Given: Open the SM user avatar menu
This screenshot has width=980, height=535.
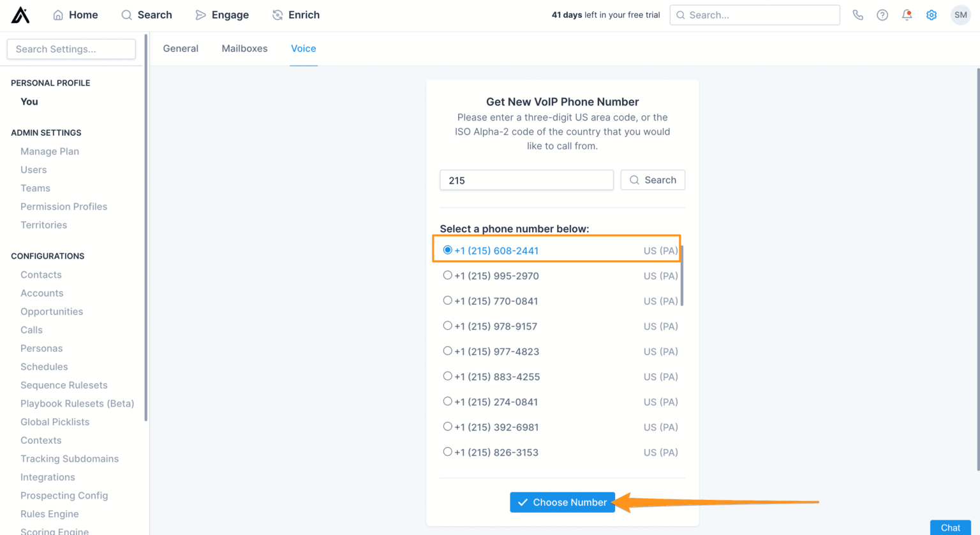Looking at the screenshot, I should [960, 15].
